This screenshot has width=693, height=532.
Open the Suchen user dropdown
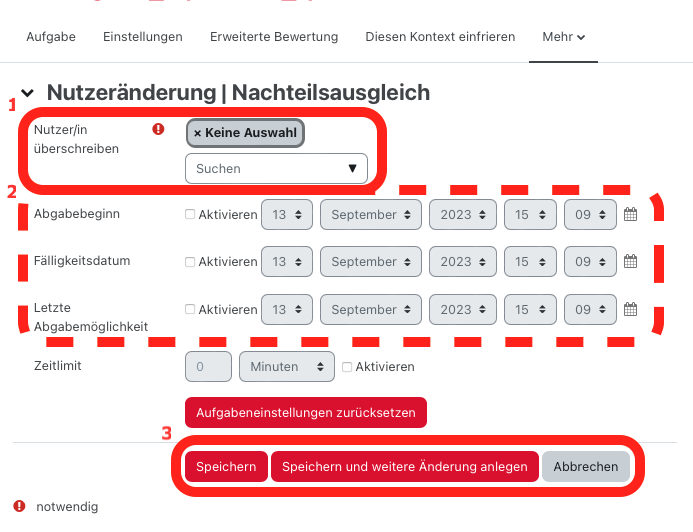(x=276, y=168)
